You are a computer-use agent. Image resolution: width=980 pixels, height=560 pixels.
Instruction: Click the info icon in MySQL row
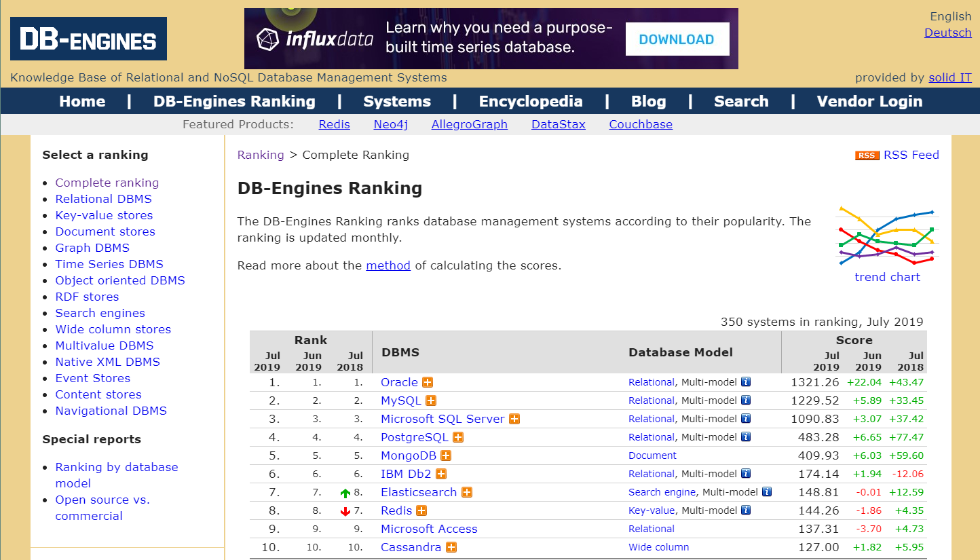tap(746, 400)
